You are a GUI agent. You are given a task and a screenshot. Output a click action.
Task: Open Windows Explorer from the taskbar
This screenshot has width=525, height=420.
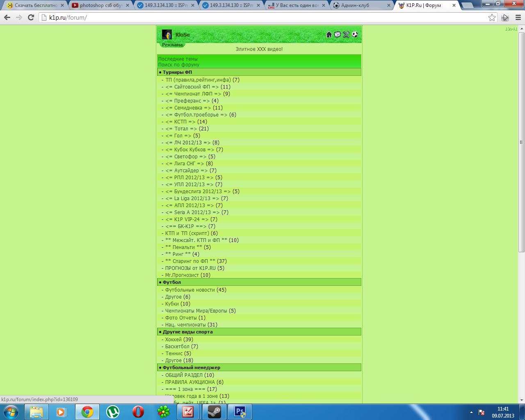pyautogui.click(x=37, y=412)
